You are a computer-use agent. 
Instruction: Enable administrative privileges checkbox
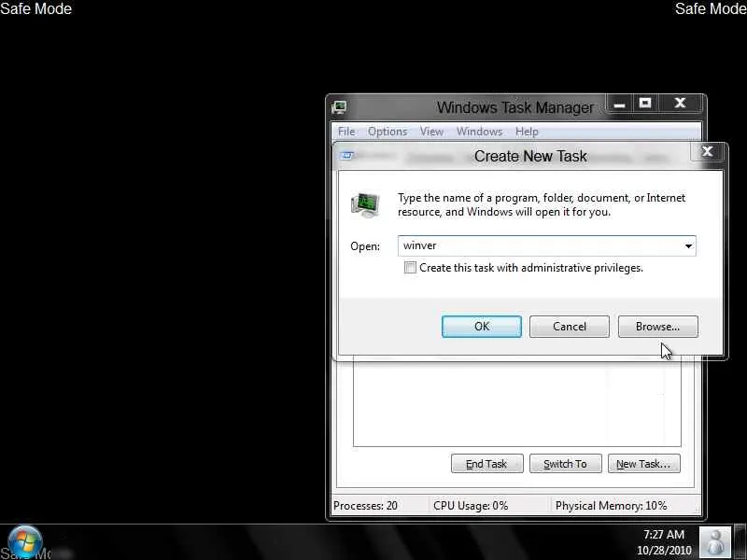pyautogui.click(x=410, y=268)
